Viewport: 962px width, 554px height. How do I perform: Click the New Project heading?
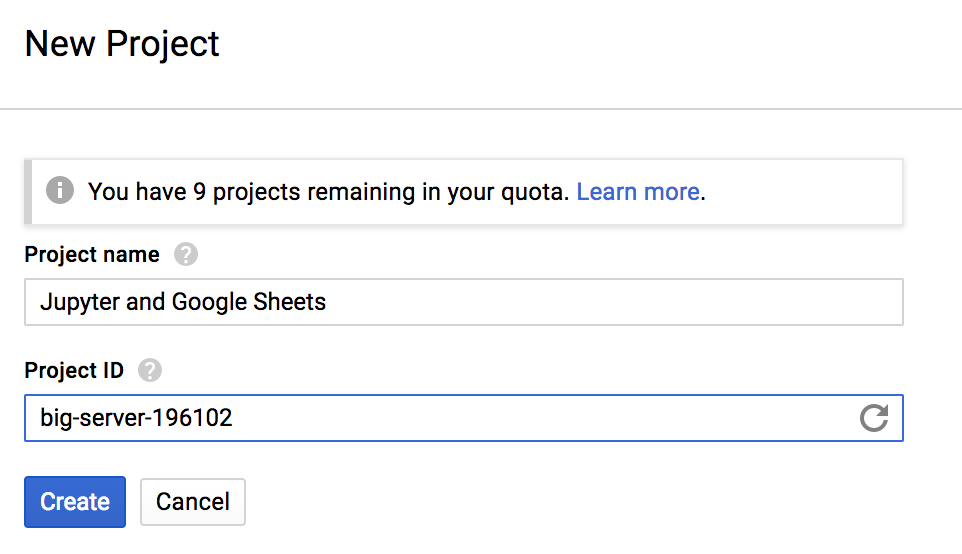[121, 44]
